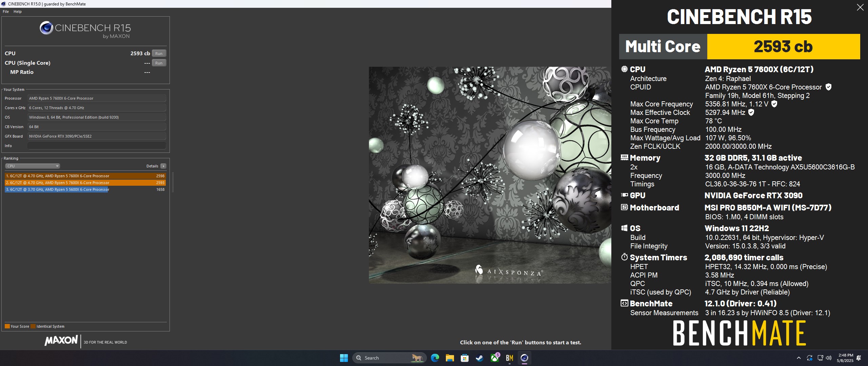Click the System Timers stopwatch icon
This screenshot has width=868, height=366.
tap(624, 257)
